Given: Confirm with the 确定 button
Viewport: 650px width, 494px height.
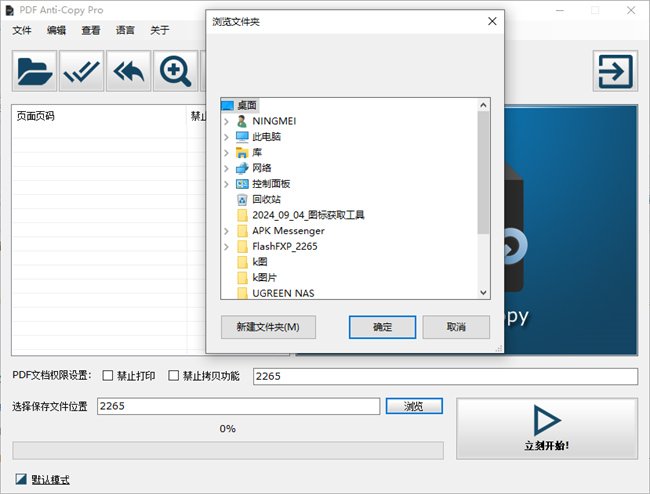Looking at the screenshot, I should [x=382, y=327].
